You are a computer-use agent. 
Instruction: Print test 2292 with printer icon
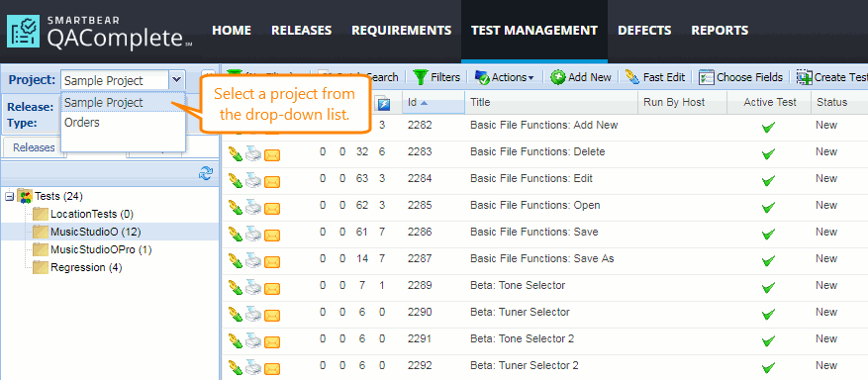pyautogui.click(x=253, y=368)
